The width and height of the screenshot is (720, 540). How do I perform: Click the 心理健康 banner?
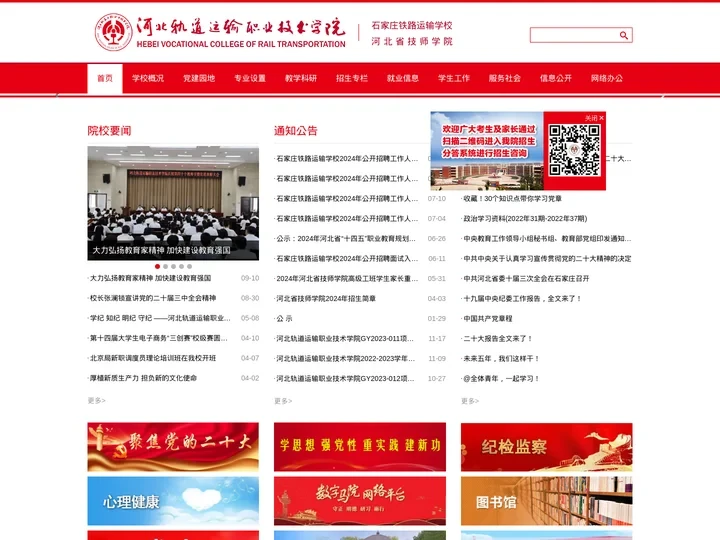click(173, 501)
